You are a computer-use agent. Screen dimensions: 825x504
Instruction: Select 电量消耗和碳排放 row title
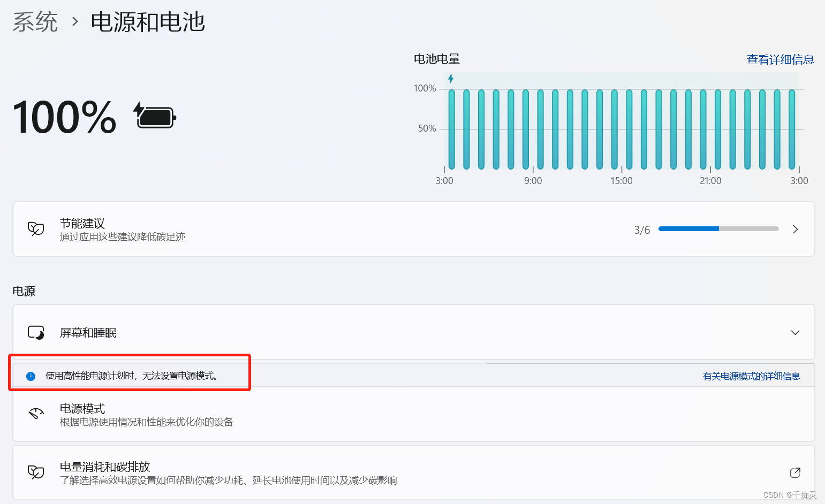tap(105, 467)
